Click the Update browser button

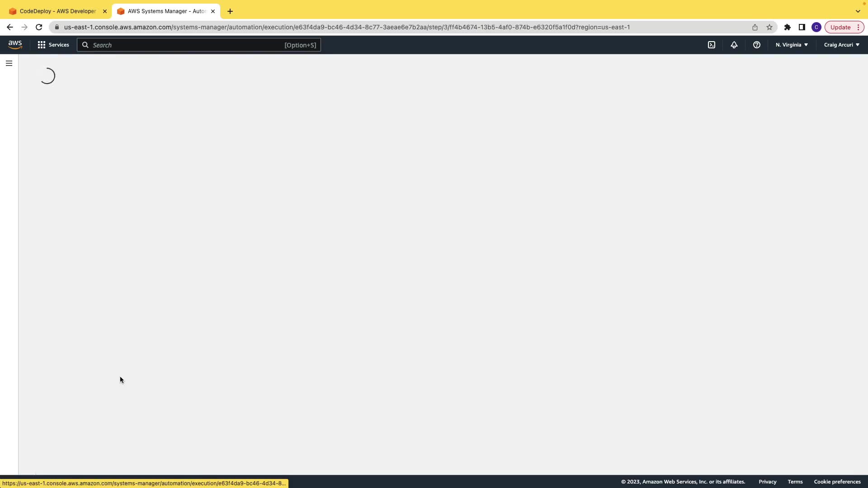(840, 27)
